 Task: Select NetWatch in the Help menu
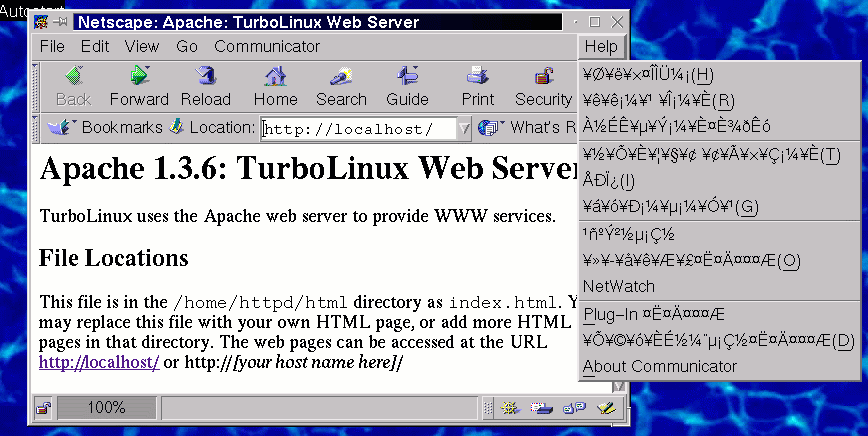pos(719,287)
